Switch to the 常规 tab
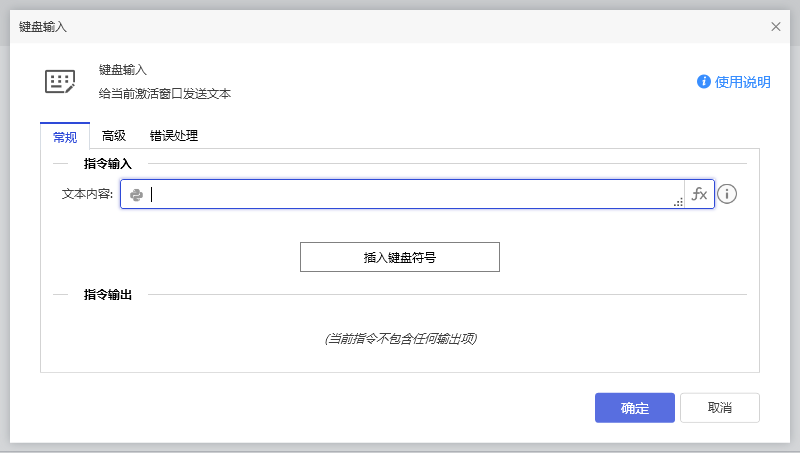The image size is (800, 453). 65,136
